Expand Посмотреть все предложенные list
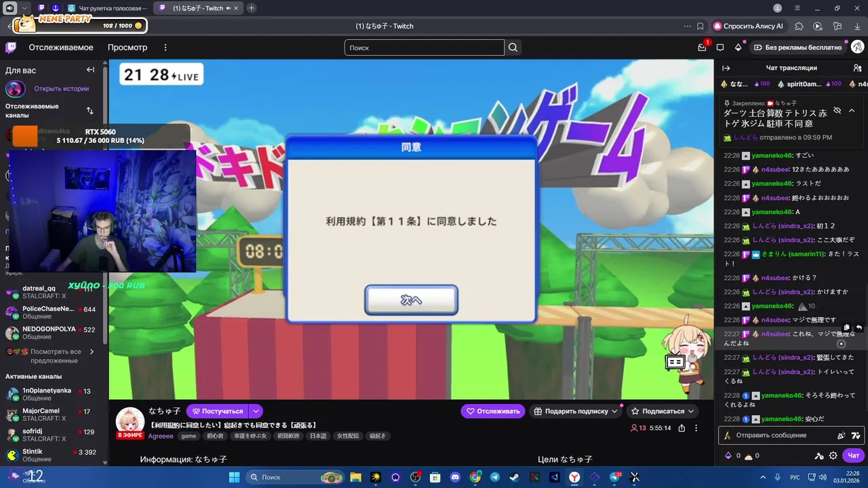The width and height of the screenshot is (868, 488). pyautogui.click(x=50, y=356)
